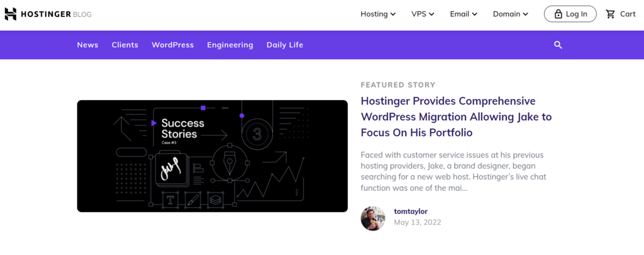Open the Cart text link
The width and height of the screenshot is (644, 255).
click(628, 14)
